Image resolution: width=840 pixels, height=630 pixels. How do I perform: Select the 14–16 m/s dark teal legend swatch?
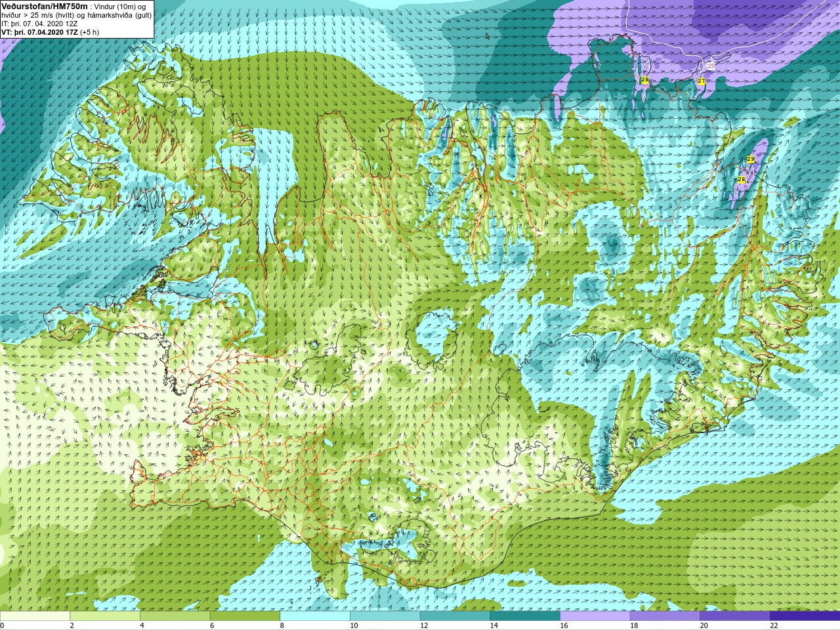click(x=525, y=616)
